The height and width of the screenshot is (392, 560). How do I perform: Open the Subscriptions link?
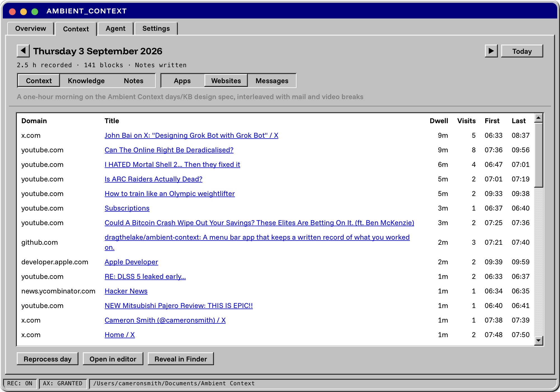[x=127, y=208]
